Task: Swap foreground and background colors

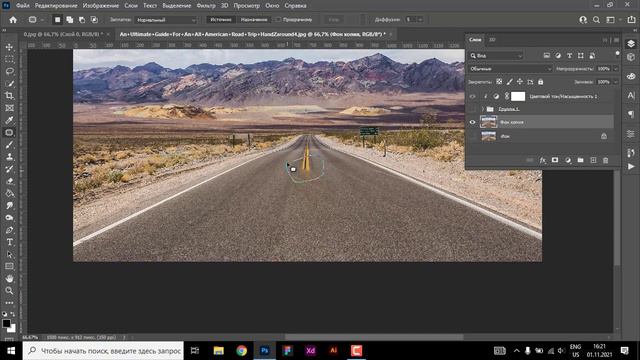Action: (13, 314)
